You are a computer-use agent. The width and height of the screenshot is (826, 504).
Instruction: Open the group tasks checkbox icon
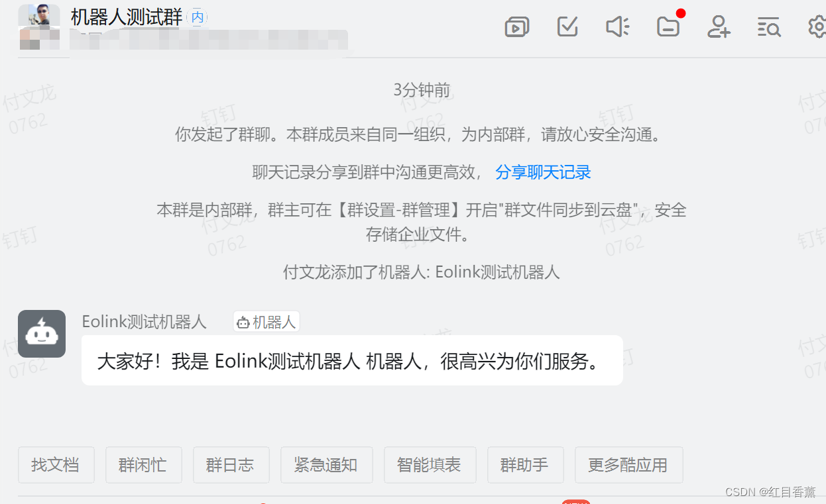click(567, 26)
